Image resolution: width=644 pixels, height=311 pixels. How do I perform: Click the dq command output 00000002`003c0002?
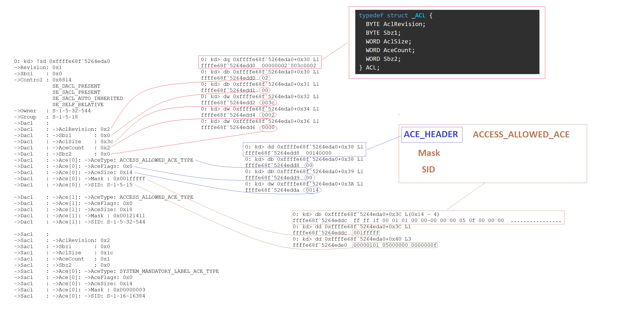(289, 66)
